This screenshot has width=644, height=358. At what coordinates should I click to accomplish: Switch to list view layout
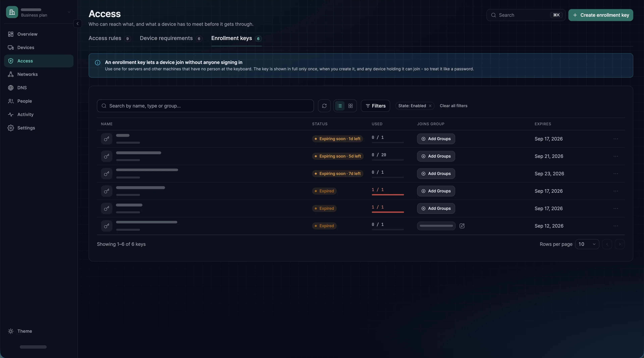[x=339, y=106]
